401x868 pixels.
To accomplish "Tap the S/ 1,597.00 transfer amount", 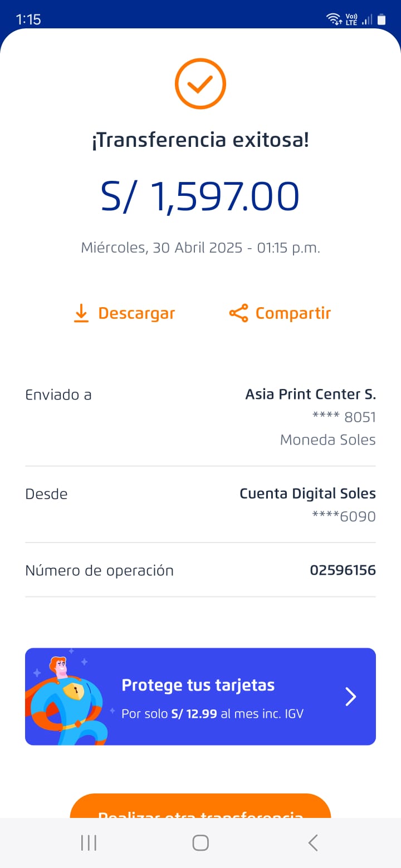I will pos(200,196).
